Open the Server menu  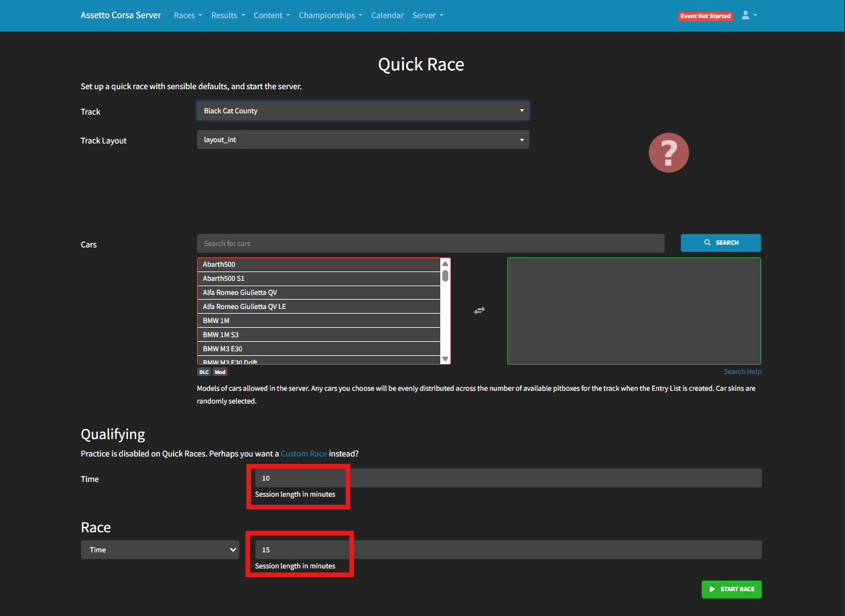pos(428,15)
